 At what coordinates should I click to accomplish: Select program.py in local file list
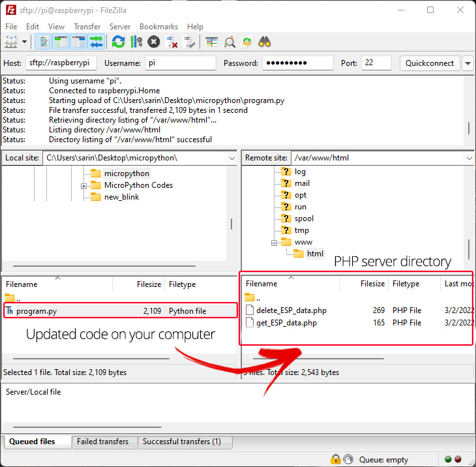tap(120, 310)
